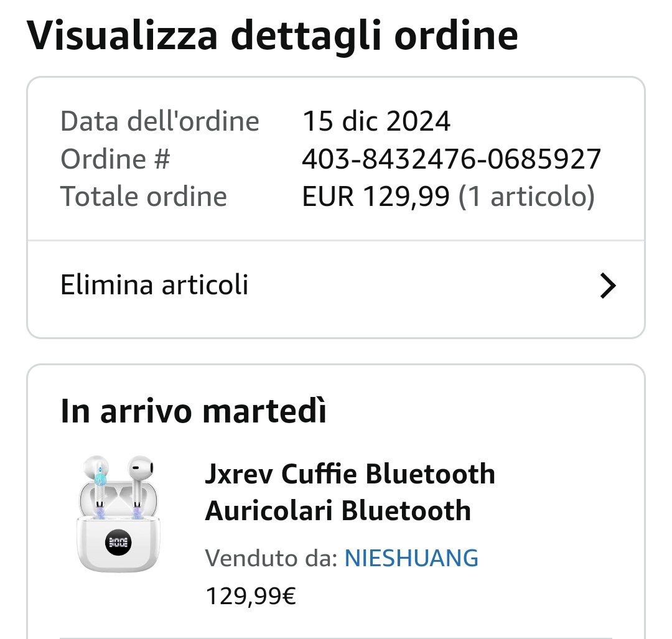Screen dimensions: 672x639
Task: Click the Totale ordine label
Action: click(144, 197)
